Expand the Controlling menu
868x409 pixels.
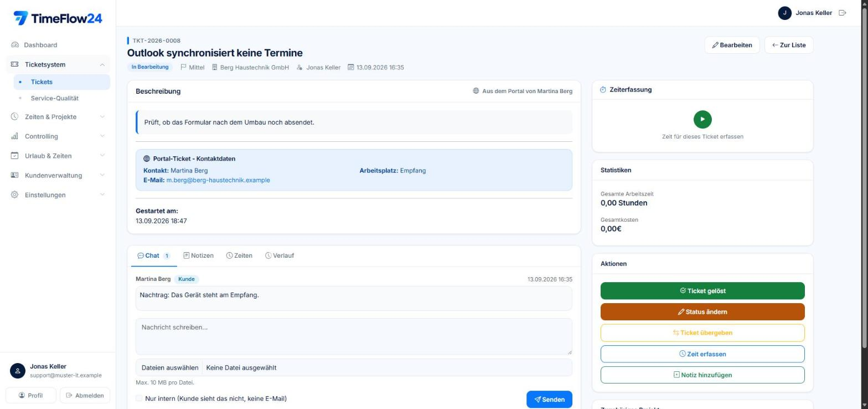pyautogui.click(x=58, y=136)
